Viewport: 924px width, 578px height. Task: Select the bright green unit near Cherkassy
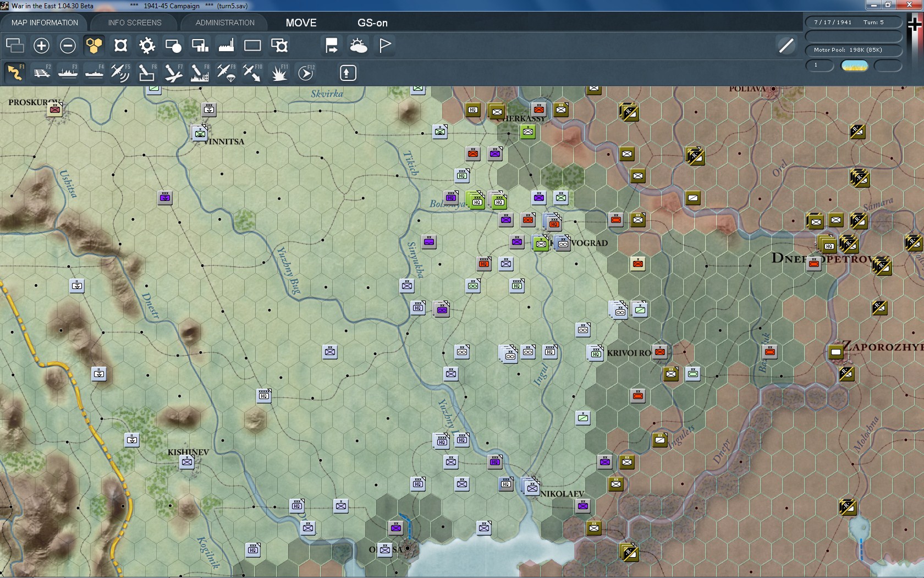[528, 132]
